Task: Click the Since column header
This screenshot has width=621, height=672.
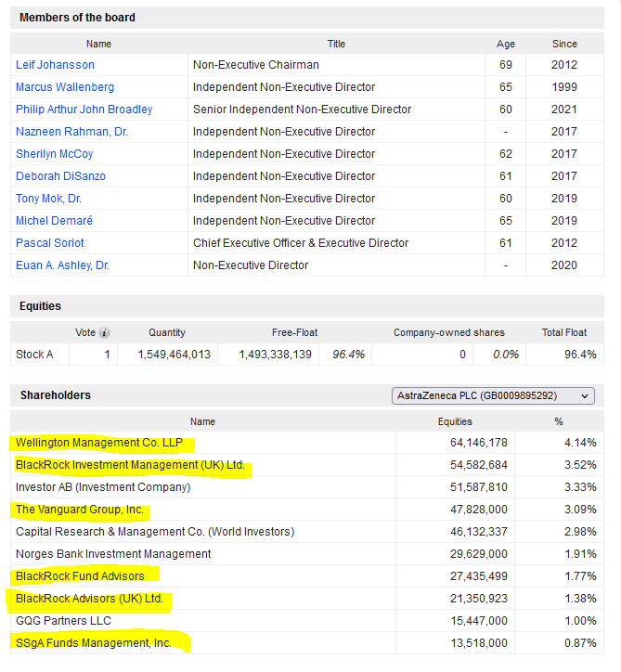Action: pyautogui.click(x=564, y=44)
